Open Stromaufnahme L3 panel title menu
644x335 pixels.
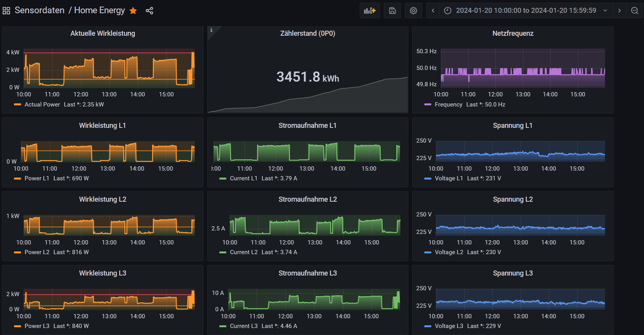point(308,273)
